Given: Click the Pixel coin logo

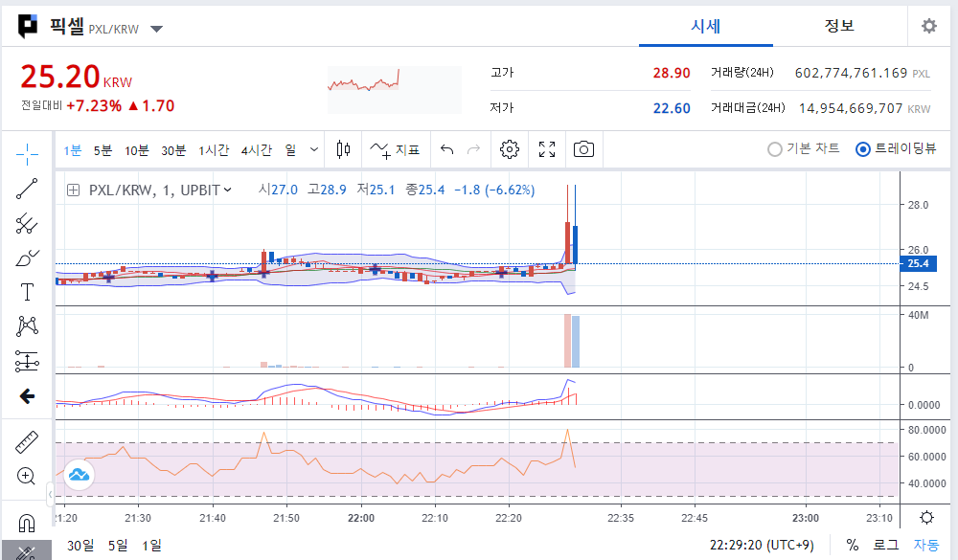Looking at the screenshot, I should 28,26.
